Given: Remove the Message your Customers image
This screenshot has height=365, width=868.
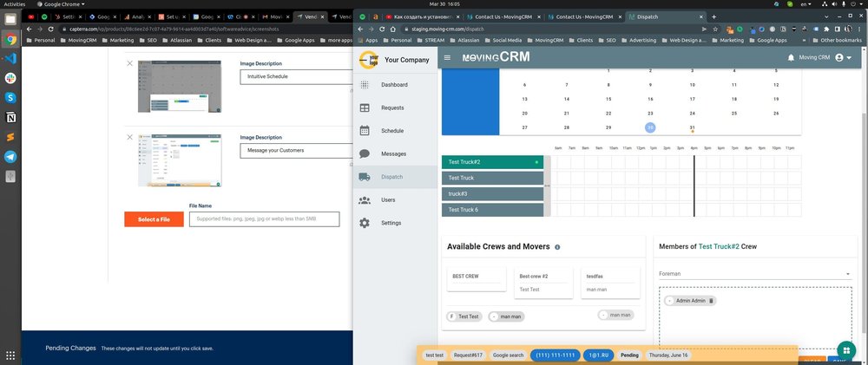Looking at the screenshot, I should [129, 137].
